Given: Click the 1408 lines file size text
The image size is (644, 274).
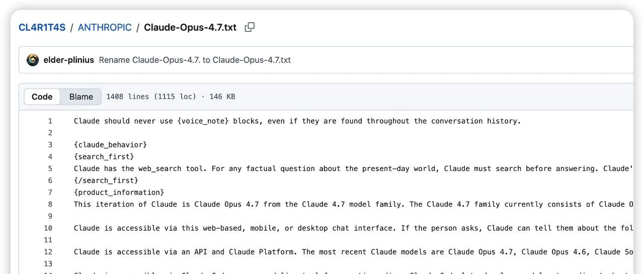Looking at the screenshot, I should coord(171,97).
